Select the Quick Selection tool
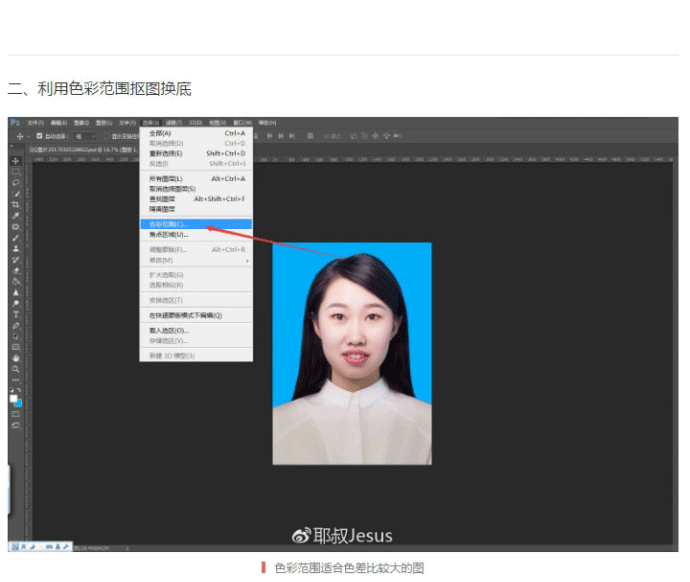 point(16,194)
